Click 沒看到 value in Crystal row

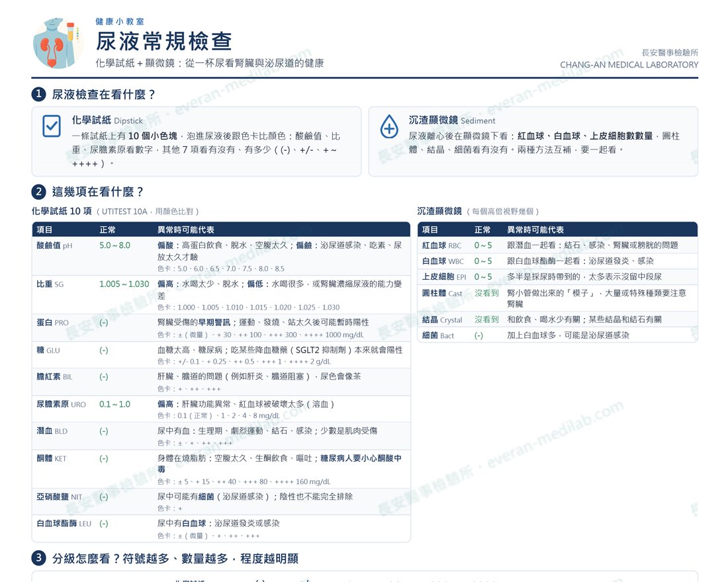[486, 320]
